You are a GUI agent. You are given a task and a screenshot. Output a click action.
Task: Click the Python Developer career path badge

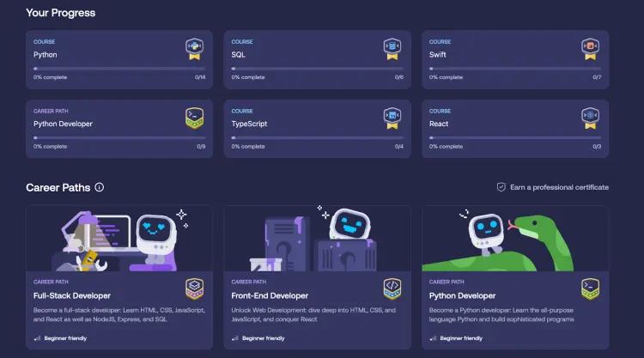click(x=590, y=288)
